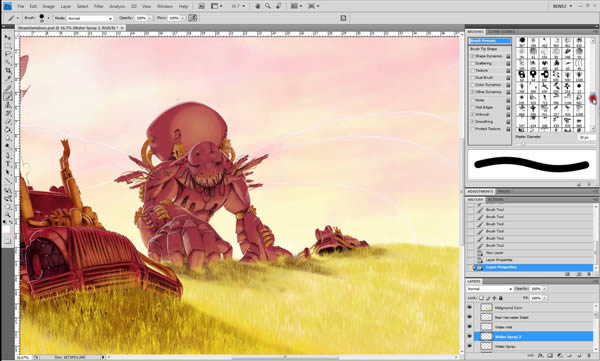The width and height of the screenshot is (600, 361).
Task: Hide the Rear Harvester Detail layer
Action: (x=470, y=317)
